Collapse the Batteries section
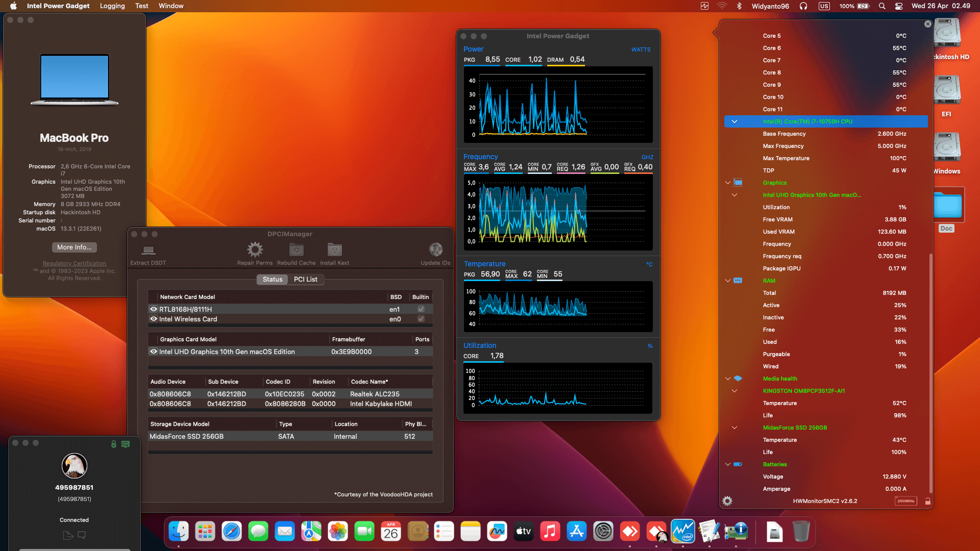The height and width of the screenshot is (551, 980). [728, 464]
